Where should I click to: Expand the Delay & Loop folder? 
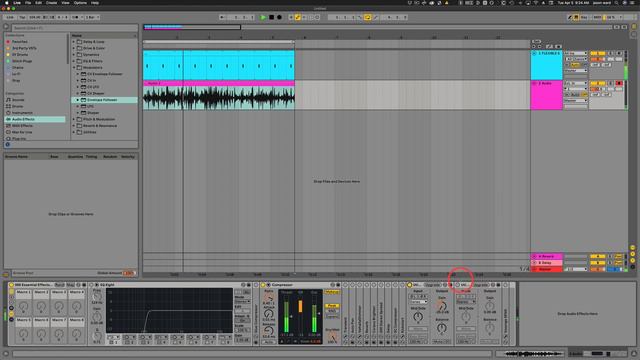74,42
